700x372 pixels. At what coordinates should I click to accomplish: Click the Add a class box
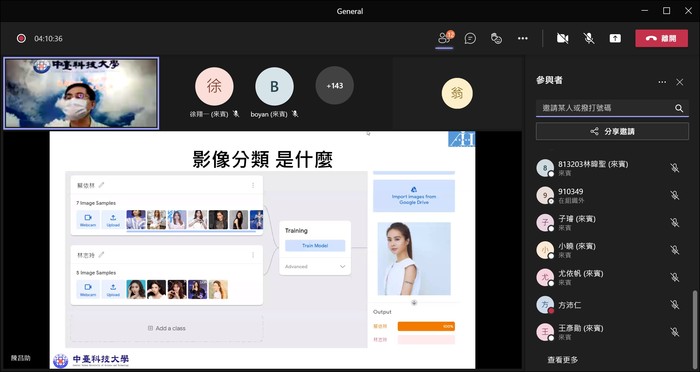coord(167,328)
